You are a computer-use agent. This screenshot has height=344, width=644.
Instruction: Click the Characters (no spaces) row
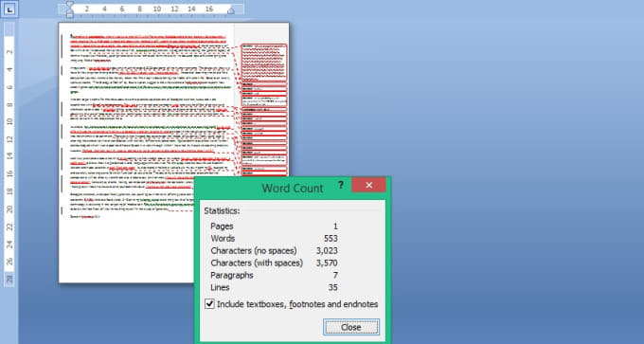point(274,250)
